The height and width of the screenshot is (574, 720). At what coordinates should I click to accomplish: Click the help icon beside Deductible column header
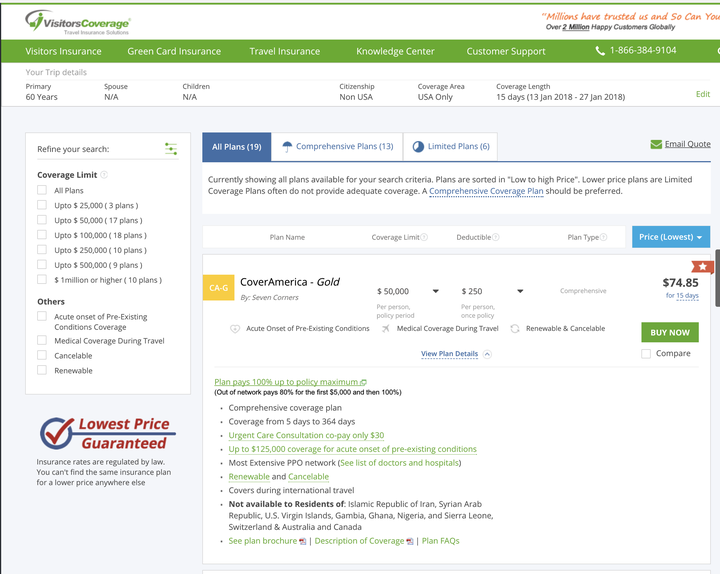pos(496,237)
